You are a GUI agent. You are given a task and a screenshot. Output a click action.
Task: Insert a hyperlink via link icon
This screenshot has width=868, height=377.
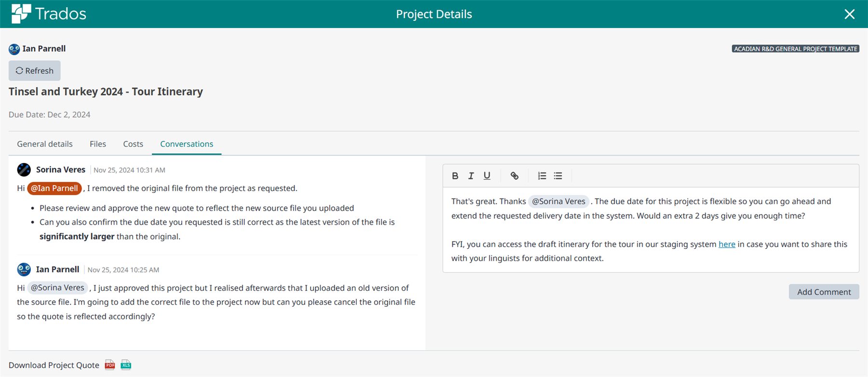pyautogui.click(x=515, y=176)
